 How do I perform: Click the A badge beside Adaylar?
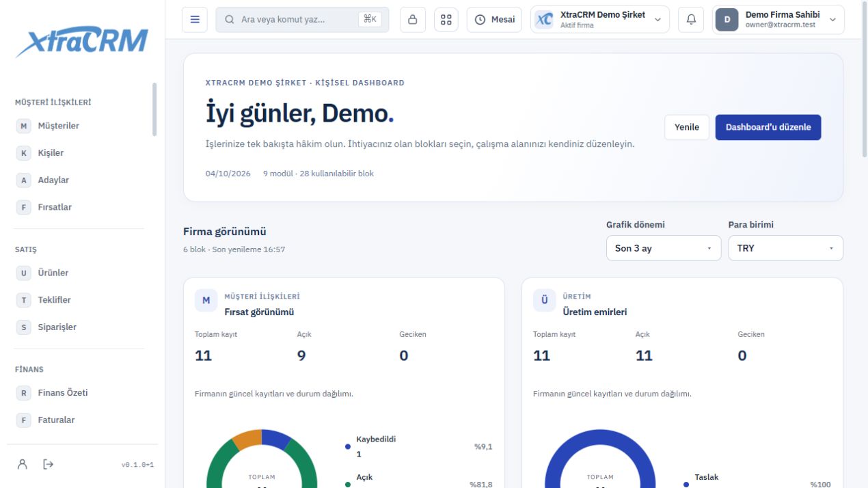[24, 180]
